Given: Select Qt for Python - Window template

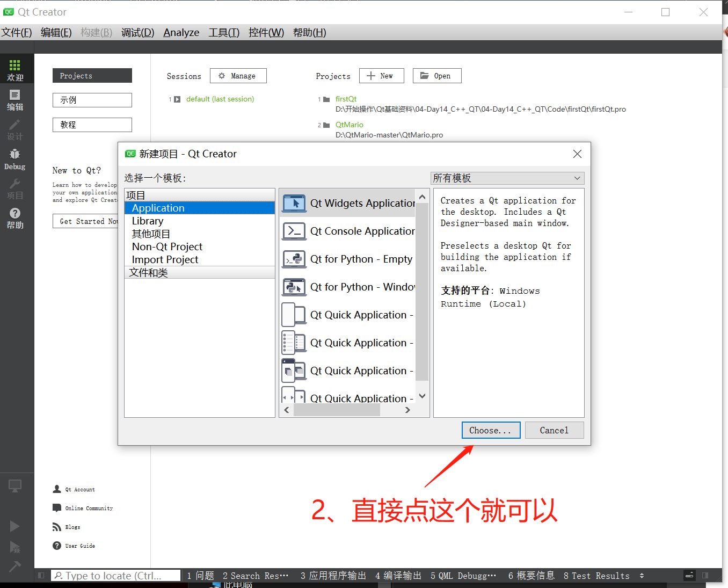Looking at the screenshot, I should click(x=348, y=287).
